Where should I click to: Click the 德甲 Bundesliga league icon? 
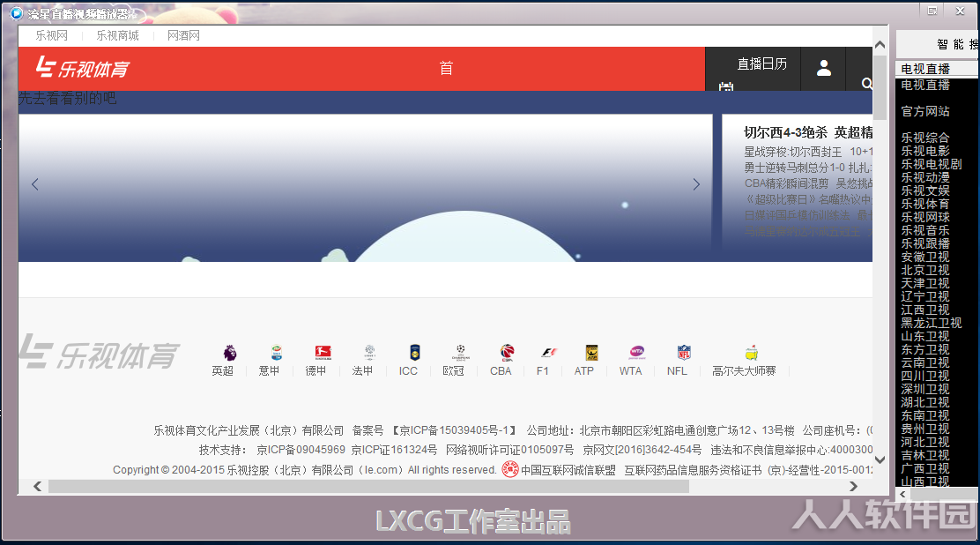click(323, 352)
